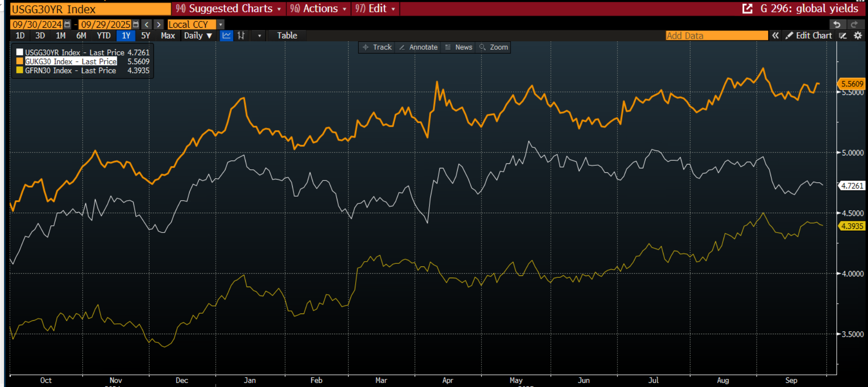
Task: Open start date calendar picker
Action: [67, 24]
